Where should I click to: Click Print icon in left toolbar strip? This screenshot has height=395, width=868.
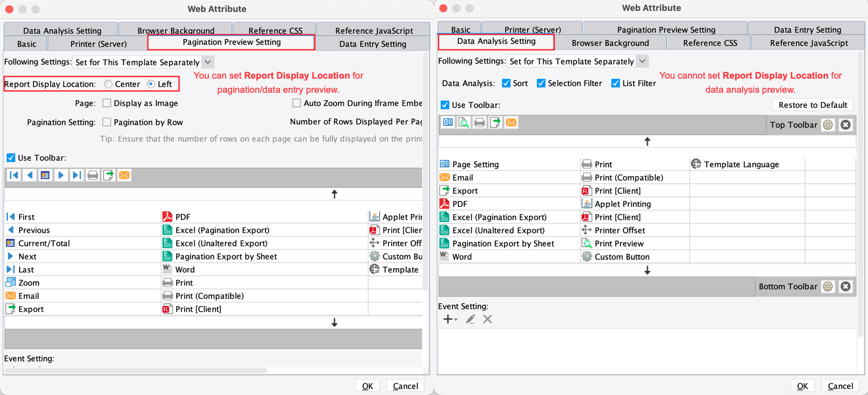(93, 175)
